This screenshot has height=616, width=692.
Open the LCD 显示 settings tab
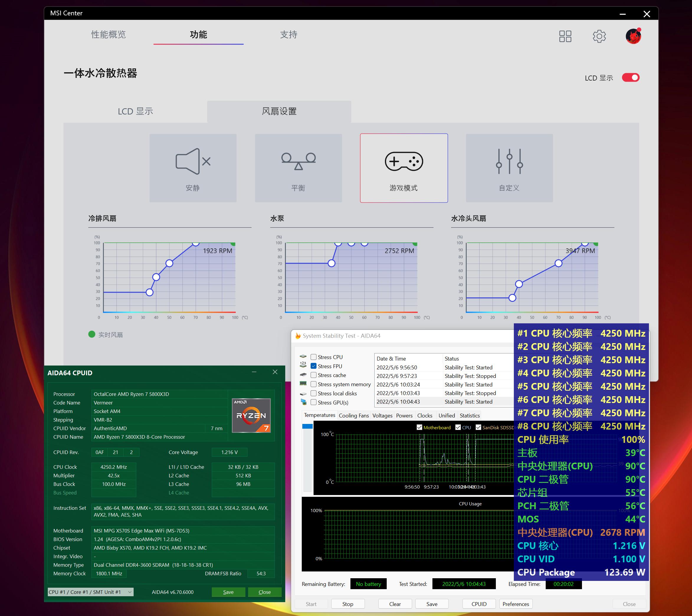coord(135,112)
